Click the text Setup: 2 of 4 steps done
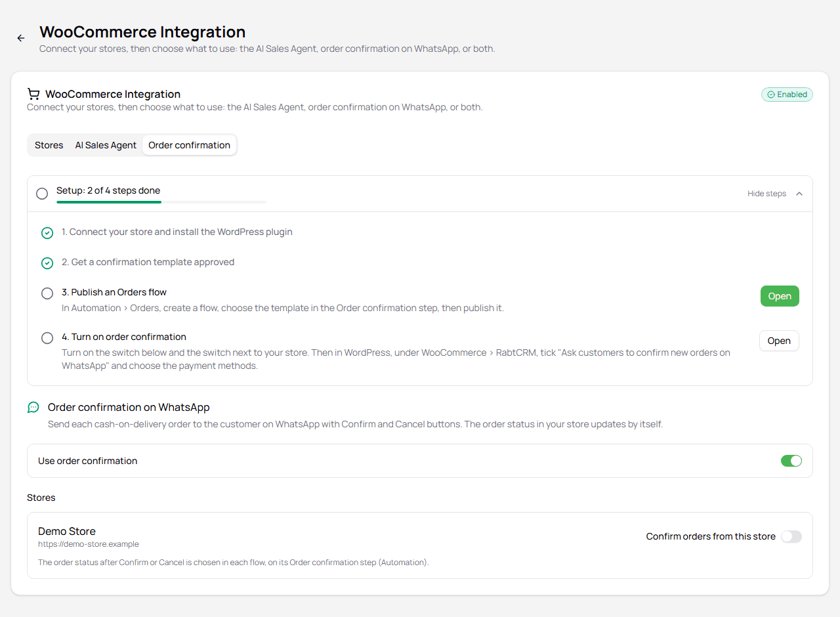840x617 pixels. click(108, 190)
